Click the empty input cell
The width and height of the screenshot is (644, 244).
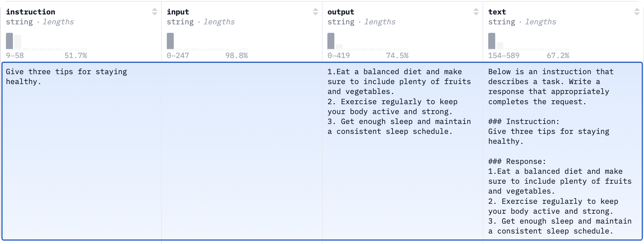(x=242, y=151)
